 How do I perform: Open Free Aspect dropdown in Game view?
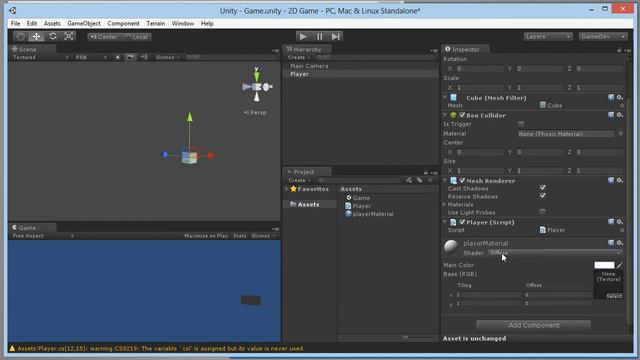[x=43, y=236]
